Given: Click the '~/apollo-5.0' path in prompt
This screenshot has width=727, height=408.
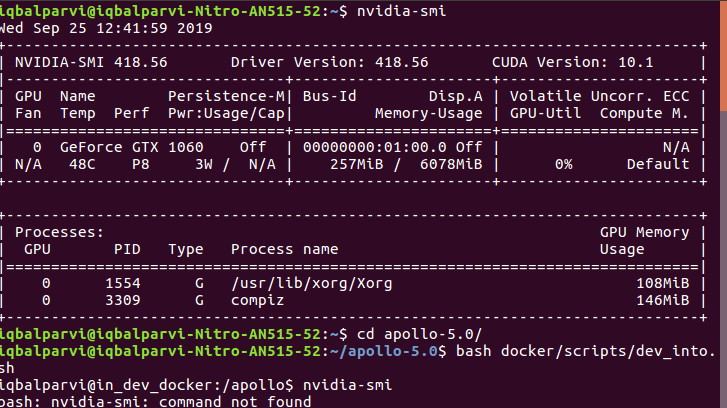Looking at the screenshot, I should pos(383,351).
